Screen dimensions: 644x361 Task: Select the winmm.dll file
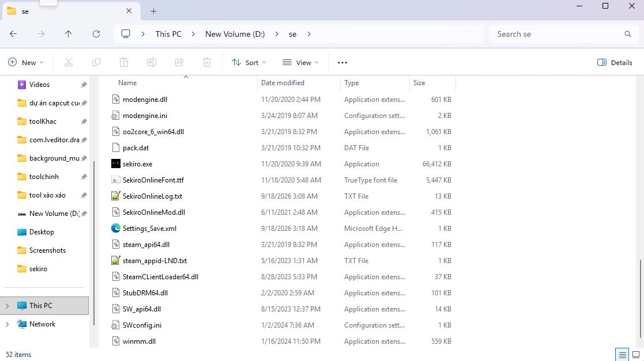(x=139, y=341)
